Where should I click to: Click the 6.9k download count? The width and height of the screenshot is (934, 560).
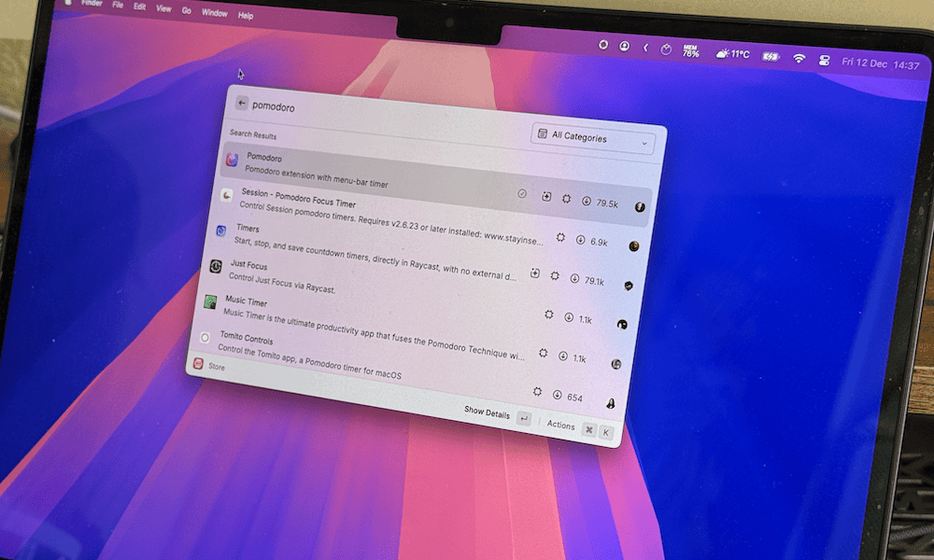599,243
